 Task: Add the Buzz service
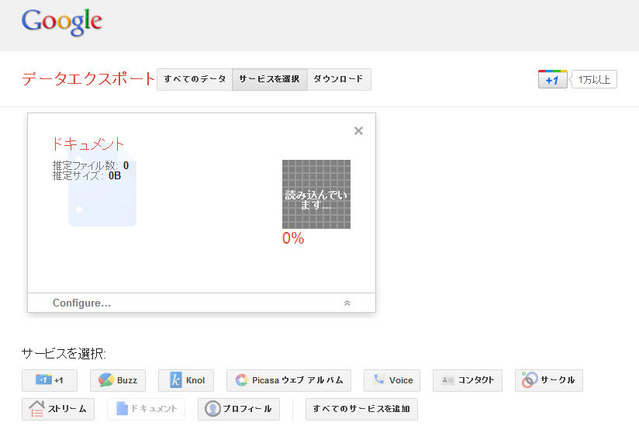(118, 380)
